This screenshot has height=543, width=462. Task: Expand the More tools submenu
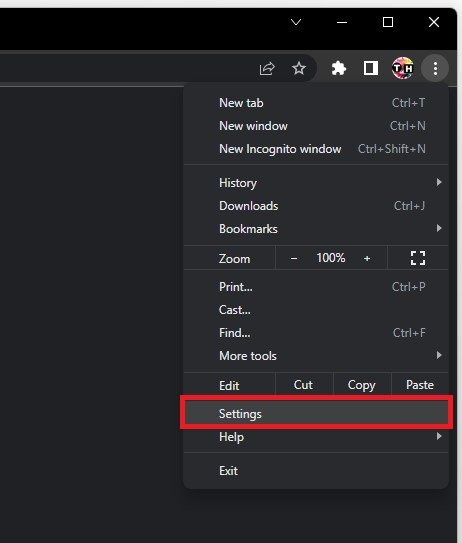click(316, 356)
